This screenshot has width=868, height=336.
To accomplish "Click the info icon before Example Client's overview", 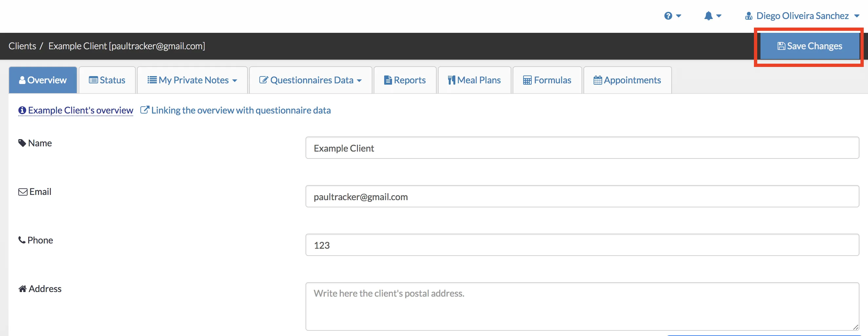I will coord(22,110).
